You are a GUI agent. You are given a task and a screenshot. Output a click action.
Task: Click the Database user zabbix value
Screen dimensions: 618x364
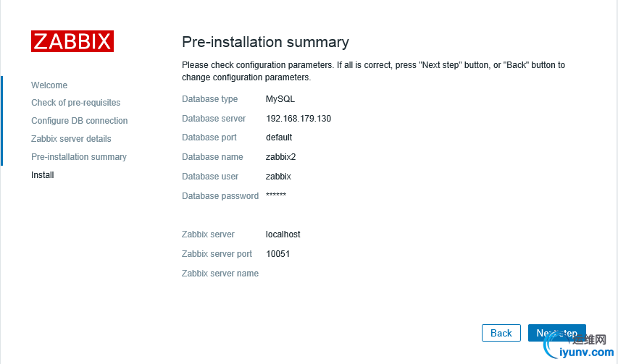pyautogui.click(x=278, y=177)
